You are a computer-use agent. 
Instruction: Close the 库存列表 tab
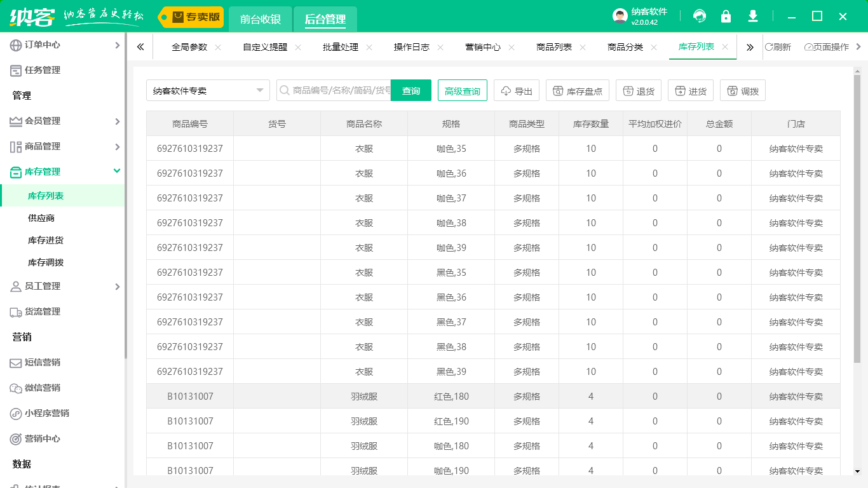click(725, 47)
